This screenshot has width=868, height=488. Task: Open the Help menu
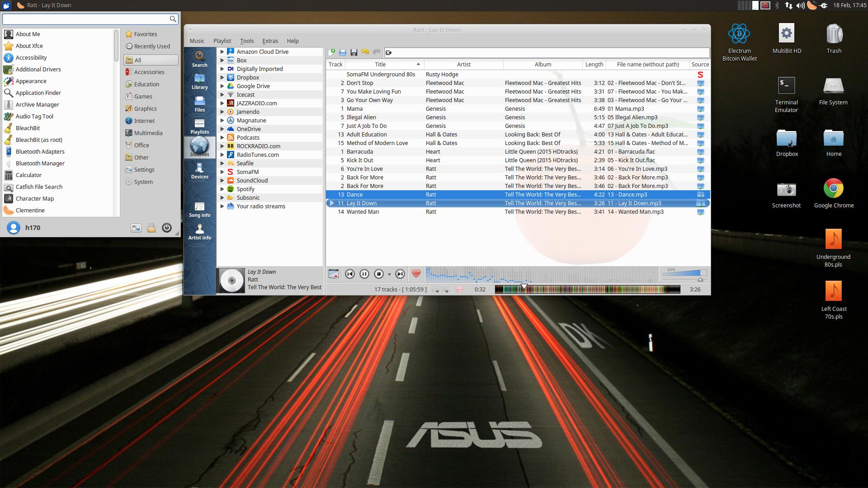tap(292, 41)
